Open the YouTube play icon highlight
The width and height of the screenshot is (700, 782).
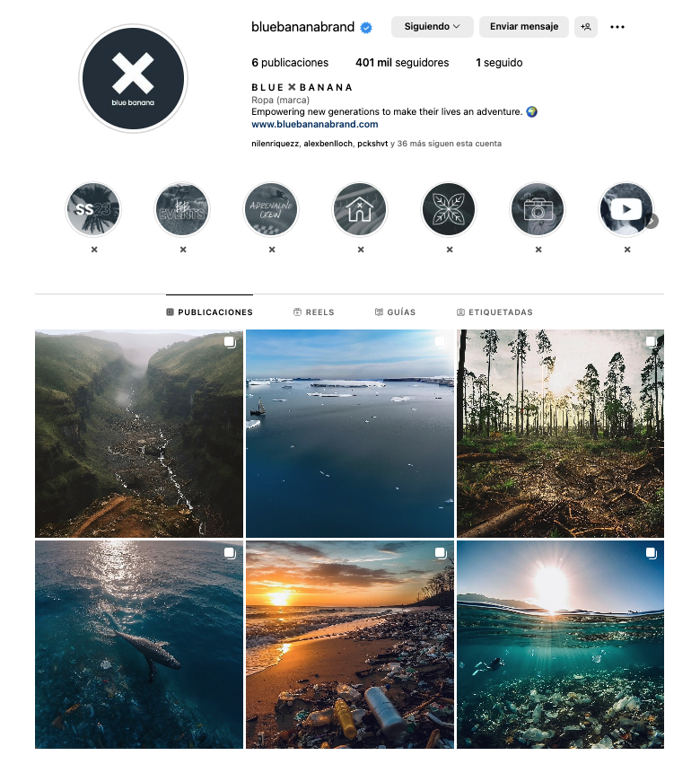click(626, 209)
